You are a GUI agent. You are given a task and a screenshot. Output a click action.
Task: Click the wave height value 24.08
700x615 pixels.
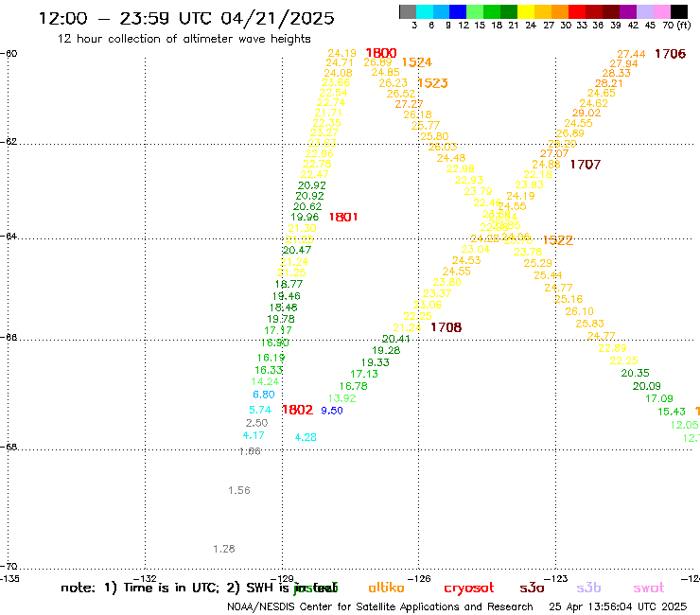pyautogui.click(x=338, y=73)
